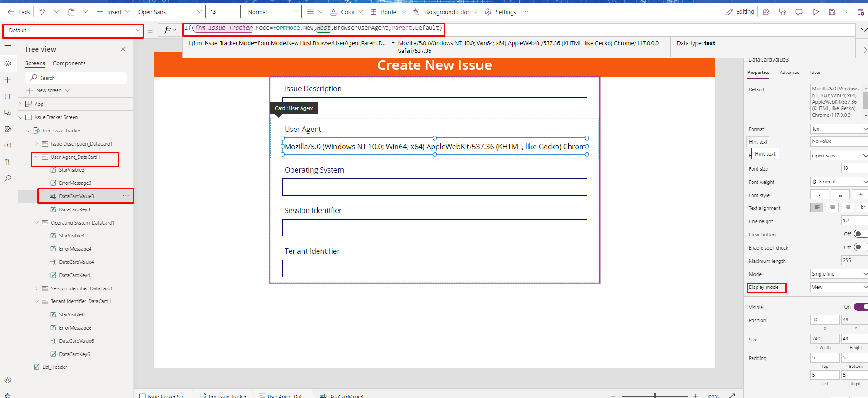Click the Undo icon in toolbar

point(42,12)
